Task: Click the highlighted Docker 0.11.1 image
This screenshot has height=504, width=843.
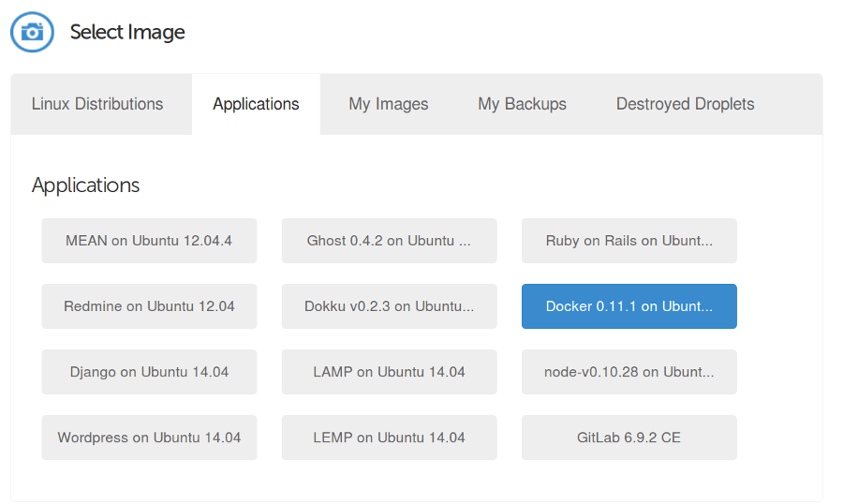Action: point(629,306)
